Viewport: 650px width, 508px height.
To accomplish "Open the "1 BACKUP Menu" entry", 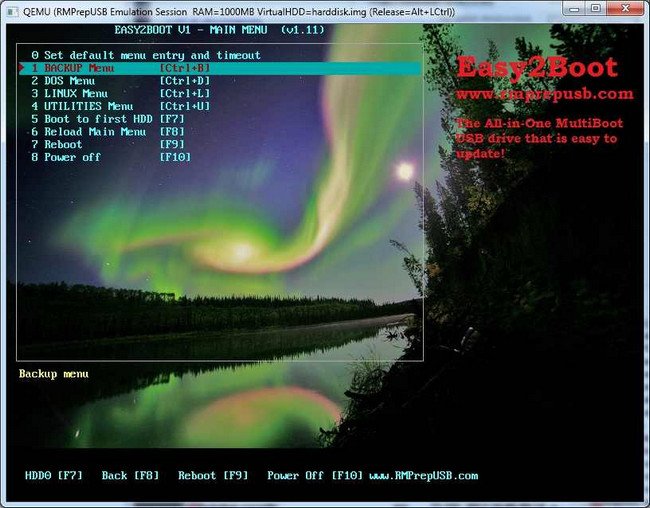I will 220,68.
